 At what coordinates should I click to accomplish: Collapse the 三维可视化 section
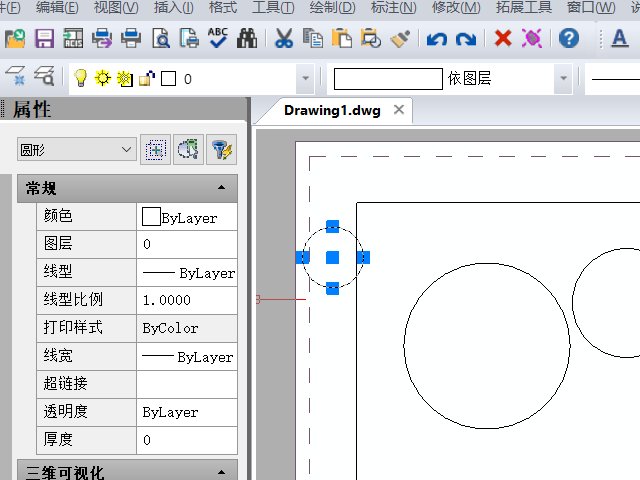click(x=221, y=472)
